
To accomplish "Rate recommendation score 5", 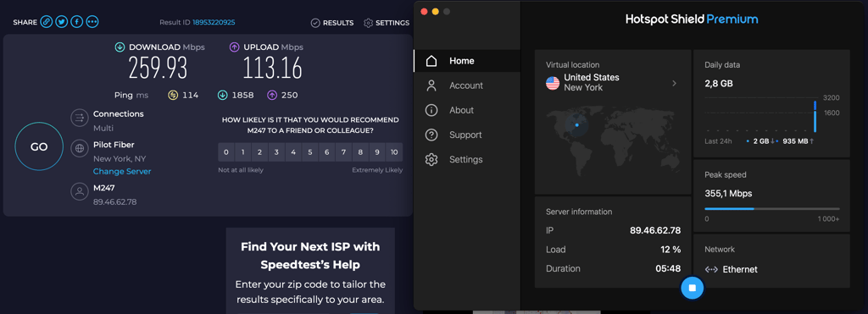I will pyautogui.click(x=310, y=152).
